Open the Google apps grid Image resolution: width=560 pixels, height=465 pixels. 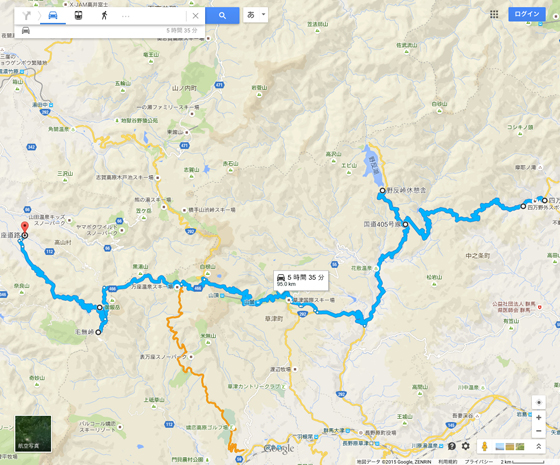coord(494,14)
